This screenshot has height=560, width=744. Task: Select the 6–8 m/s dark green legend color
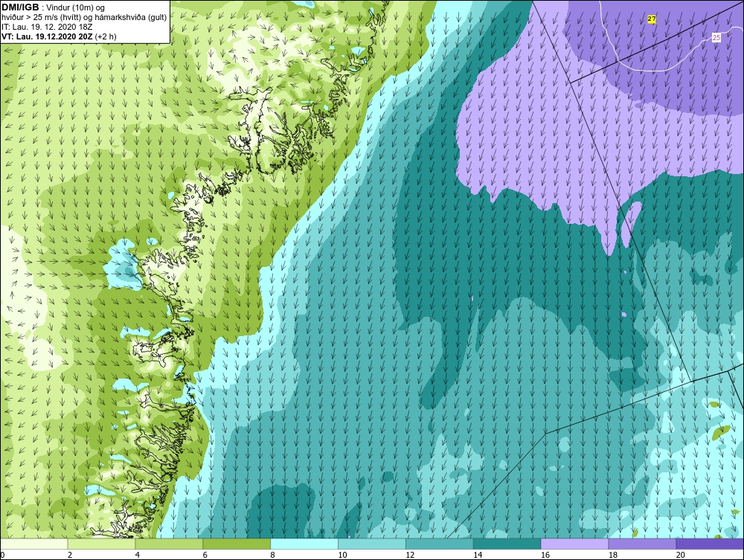[237, 544]
